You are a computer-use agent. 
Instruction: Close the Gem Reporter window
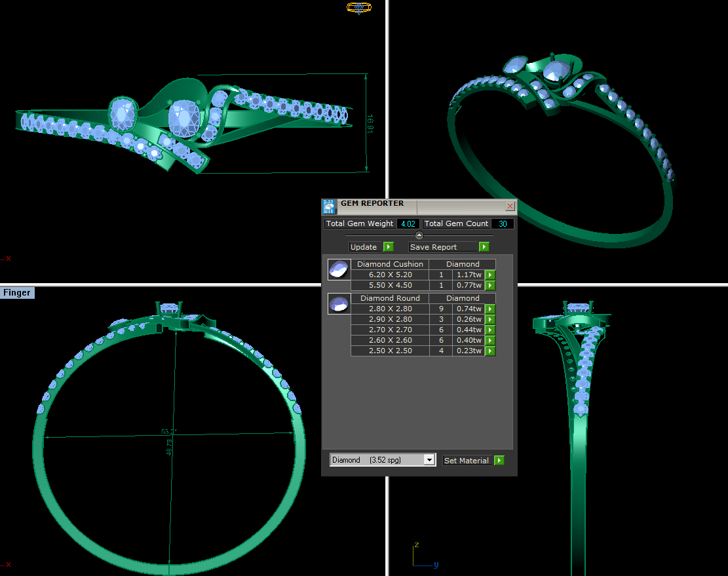[510, 206]
